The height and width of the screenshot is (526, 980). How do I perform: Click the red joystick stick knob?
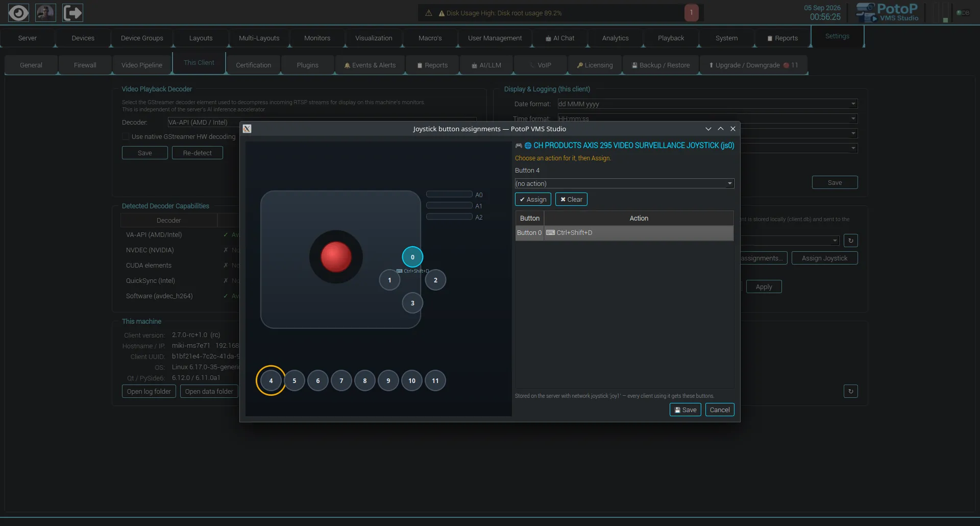click(x=336, y=256)
